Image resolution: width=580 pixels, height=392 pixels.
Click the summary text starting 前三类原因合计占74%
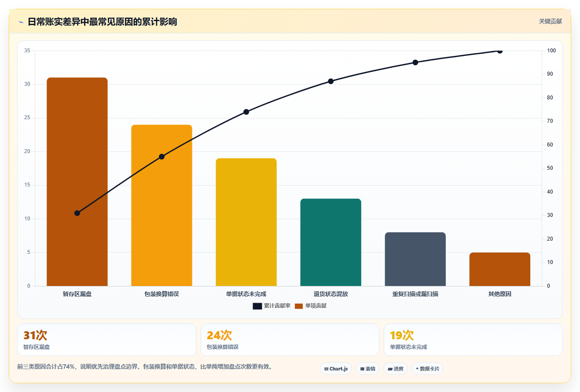tap(145, 366)
